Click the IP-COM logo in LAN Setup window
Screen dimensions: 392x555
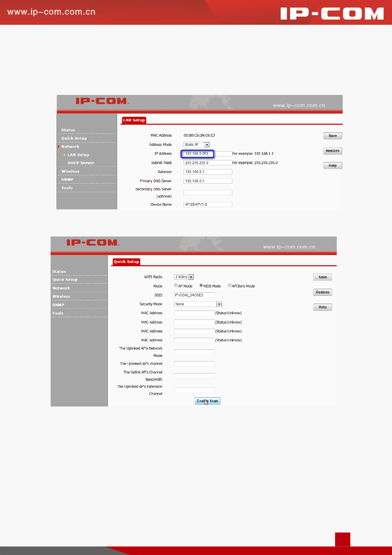tap(102, 101)
